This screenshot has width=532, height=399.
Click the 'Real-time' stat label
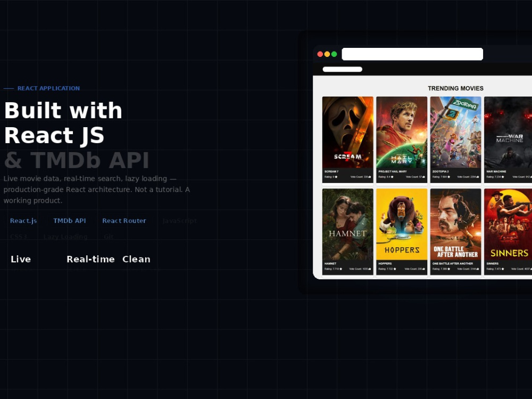tap(90, 259)
